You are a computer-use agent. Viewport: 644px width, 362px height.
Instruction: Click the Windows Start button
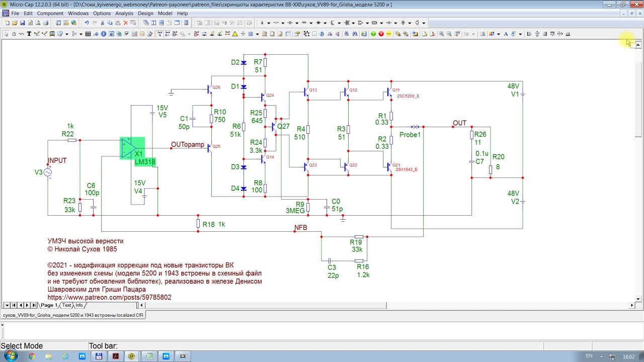10,356
